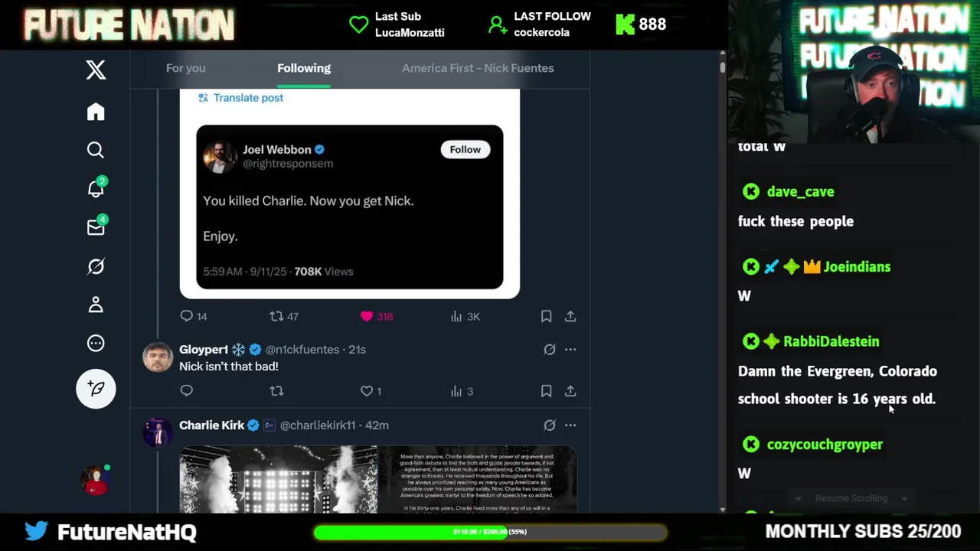The height and width of the screenshot is (551, 980).
Task: Click the Translate post link
Action: (248, 98)
